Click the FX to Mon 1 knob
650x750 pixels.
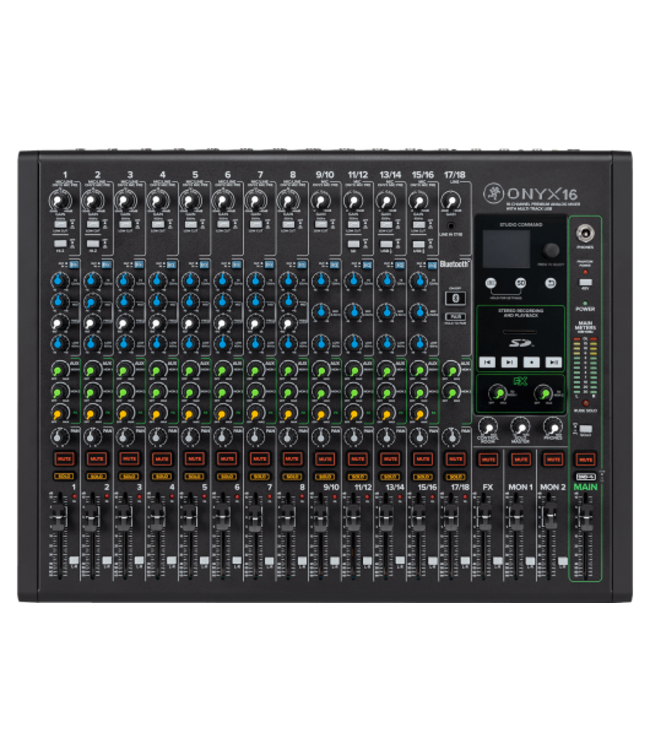[x=498, y=393]
